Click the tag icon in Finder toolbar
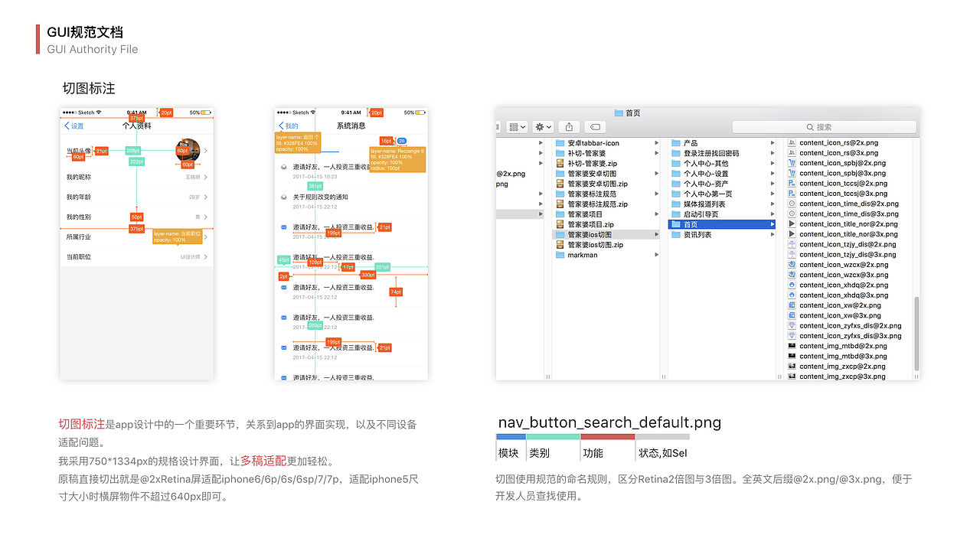Image resolution: width=980 pixels, height=551 pixels. (595, 126)
